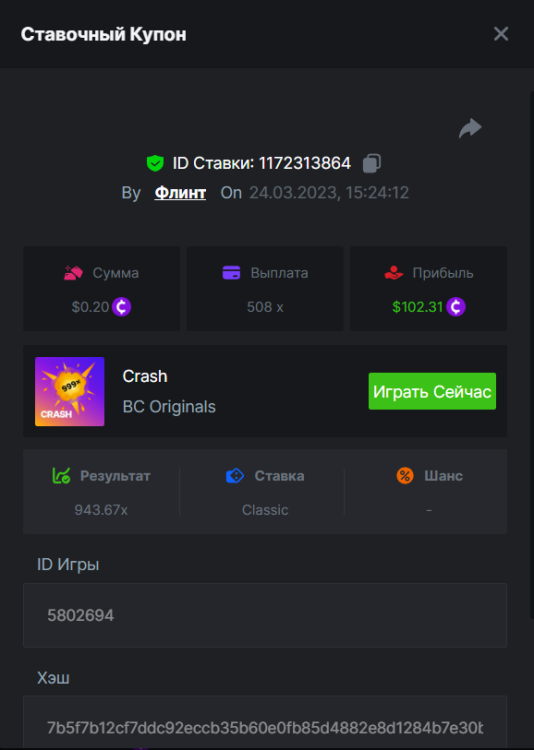This screenshot has height=750, width=534.
Task: Click the share arrow icon
Action: tap(470, 128)
